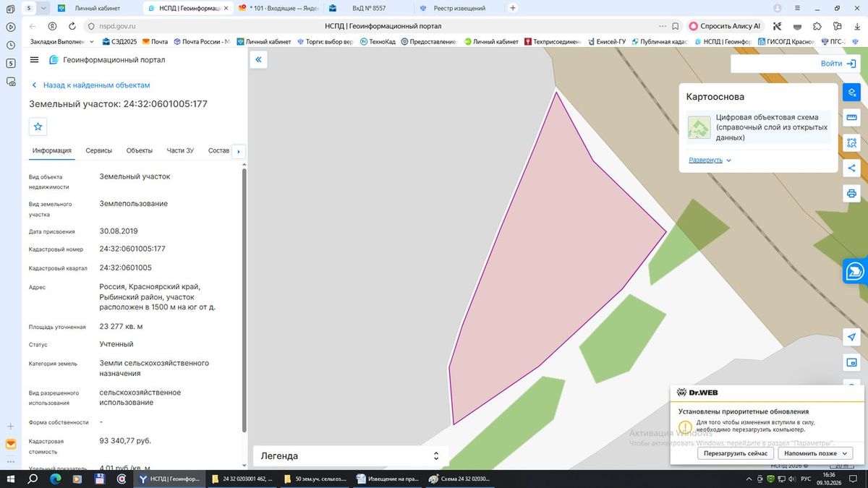Bookmark the page from the address bar
868x488 pixels.
(675, 26)
